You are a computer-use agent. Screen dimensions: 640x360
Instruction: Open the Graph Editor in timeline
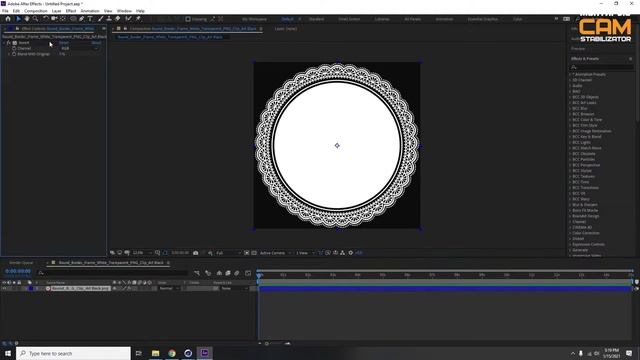(x=248, y=273)
